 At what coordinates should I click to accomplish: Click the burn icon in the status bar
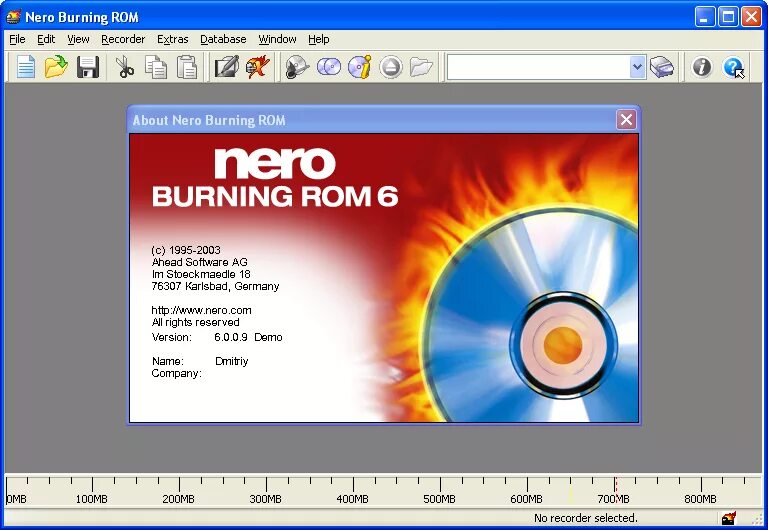pos(729,517)
